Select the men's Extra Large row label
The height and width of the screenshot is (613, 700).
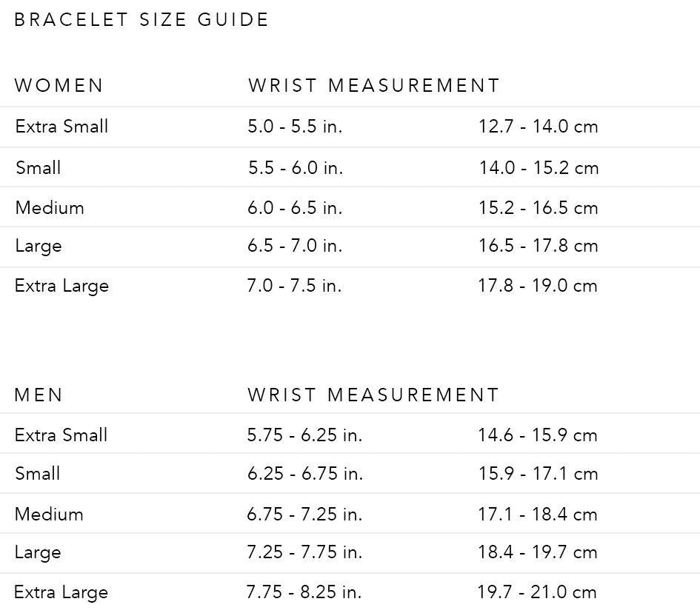click(61, 592)
